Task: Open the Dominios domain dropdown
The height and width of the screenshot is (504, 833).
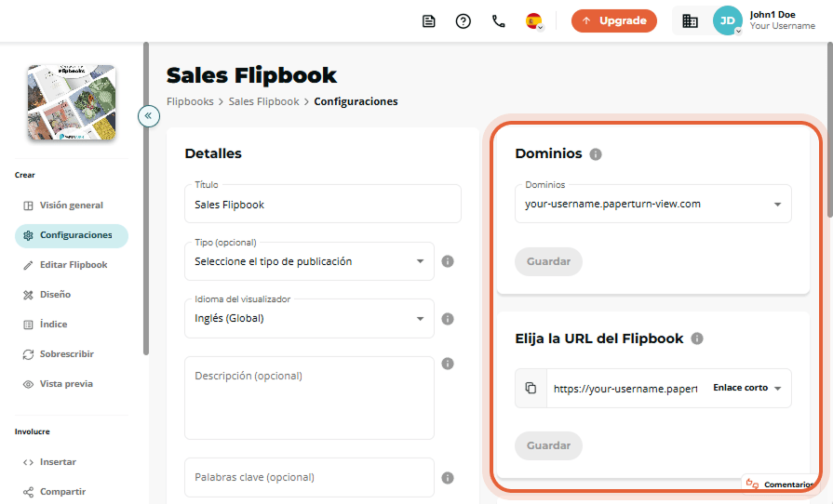Action: pos(653,204)
